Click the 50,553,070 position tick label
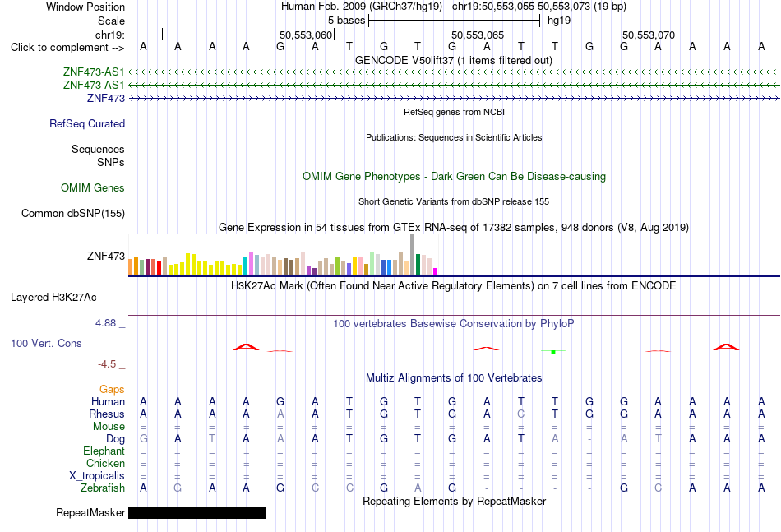The width and height of the screenshot is (781, 532). click(649, 35)
